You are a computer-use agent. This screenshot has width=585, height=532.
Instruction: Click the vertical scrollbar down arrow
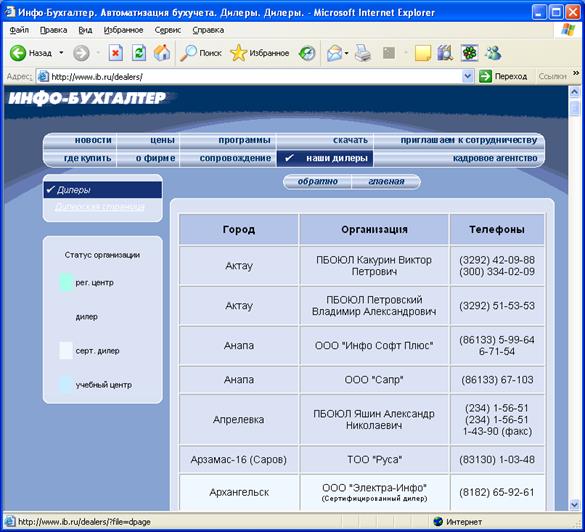tap(575, 505)
